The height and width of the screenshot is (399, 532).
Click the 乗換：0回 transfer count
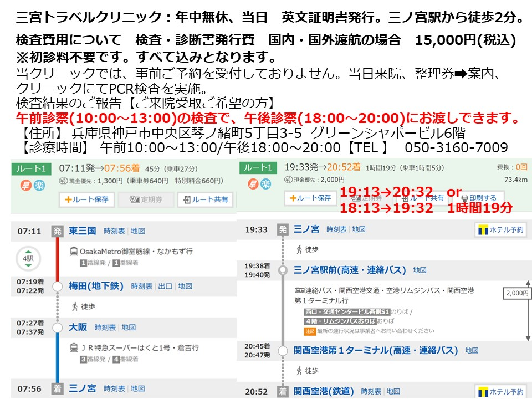pos(512,167)
